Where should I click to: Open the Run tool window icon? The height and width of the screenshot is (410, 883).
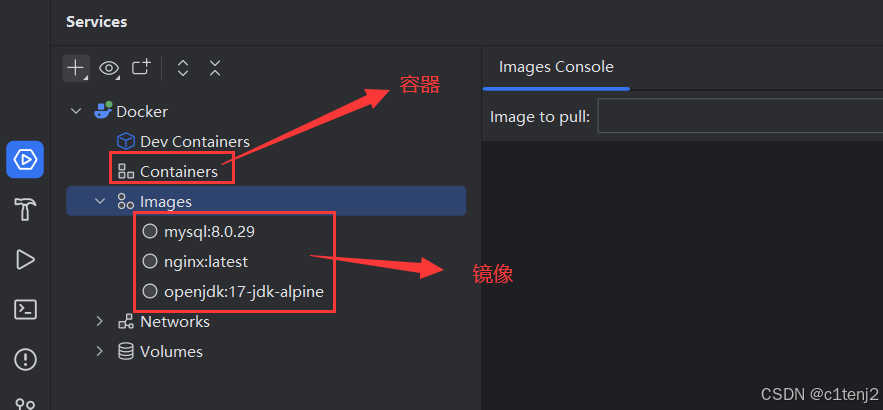point(25,260)
